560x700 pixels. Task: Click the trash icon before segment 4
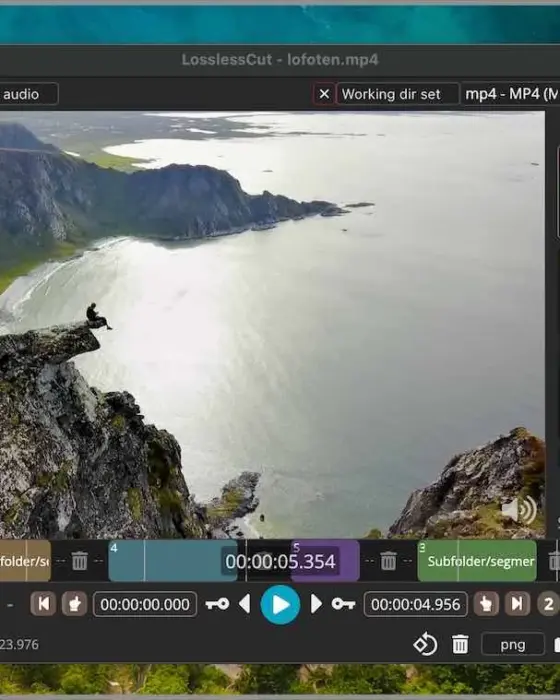click(x=79, y=561)
